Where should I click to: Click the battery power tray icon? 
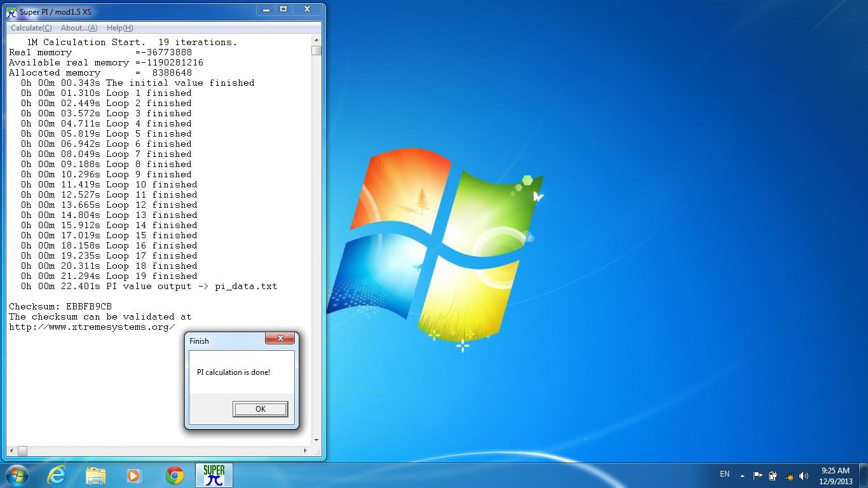click(x=773, y=475)
